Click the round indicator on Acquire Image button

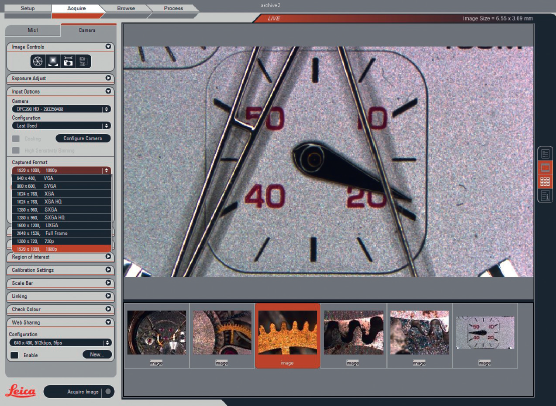point(108,391)
